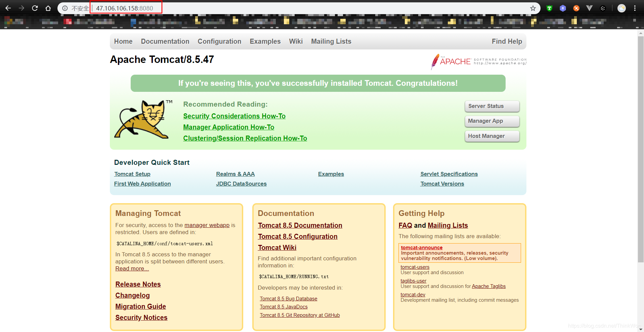Open the Changelog link

coord(132,295)
